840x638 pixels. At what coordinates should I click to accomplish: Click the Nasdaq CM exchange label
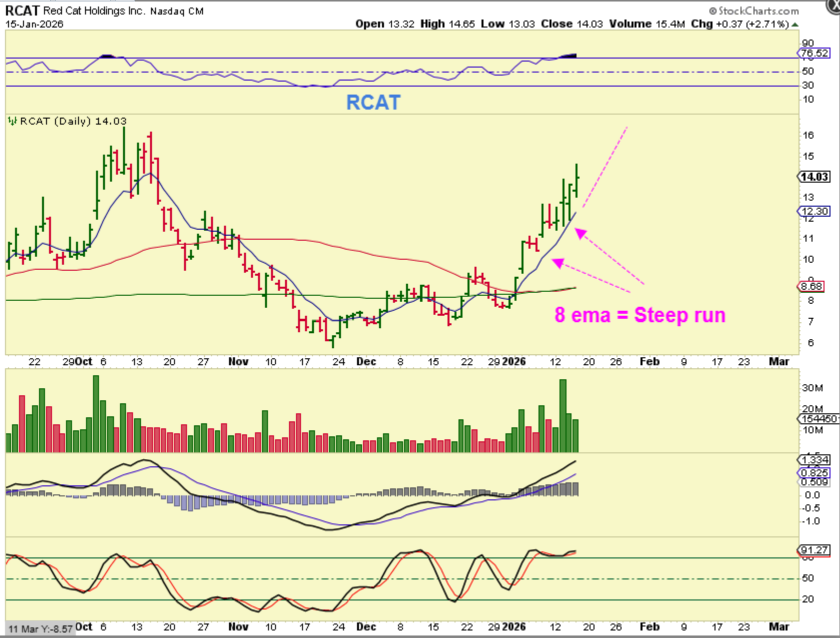pos(177,11)
